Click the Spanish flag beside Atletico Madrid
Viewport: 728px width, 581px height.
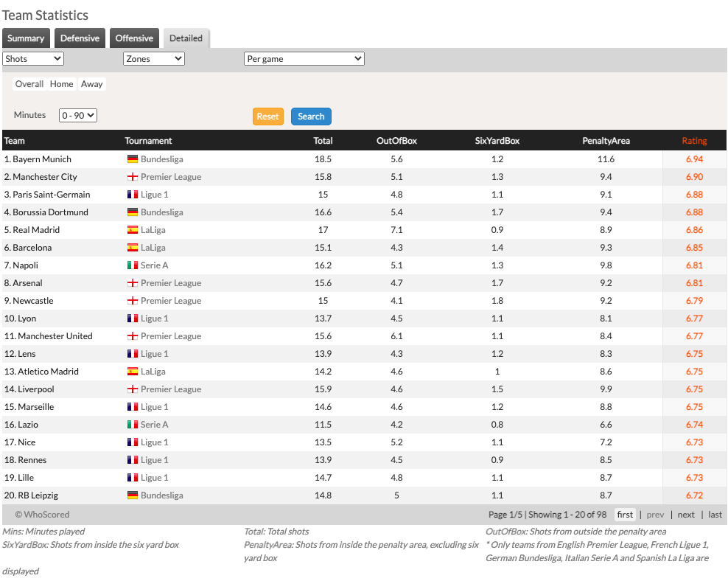(x=133, y=372)
